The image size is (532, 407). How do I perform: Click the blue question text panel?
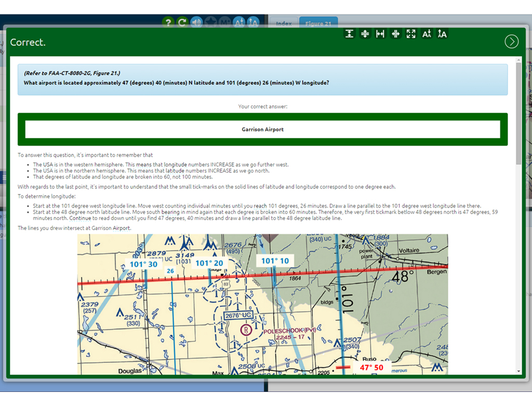point(262,79)
